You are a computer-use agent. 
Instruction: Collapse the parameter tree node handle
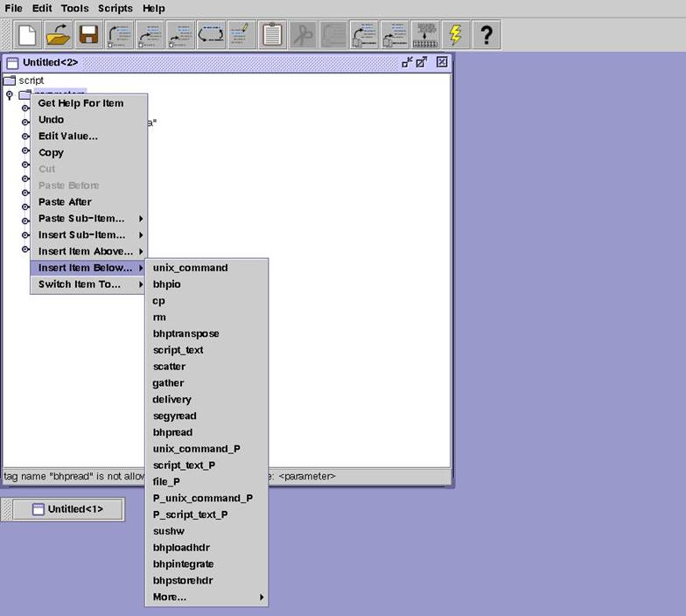(9, 94)
